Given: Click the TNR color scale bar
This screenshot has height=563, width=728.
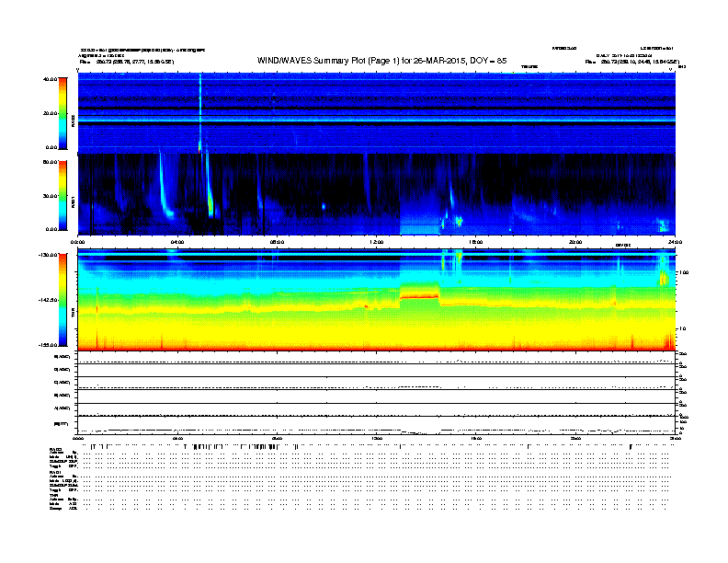Looking at the screenshot, I should (63, 300).
